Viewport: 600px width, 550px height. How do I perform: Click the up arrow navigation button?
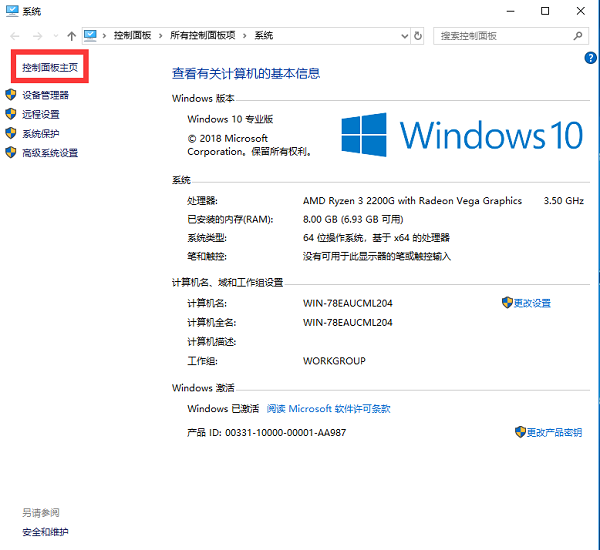pos(71,35)
